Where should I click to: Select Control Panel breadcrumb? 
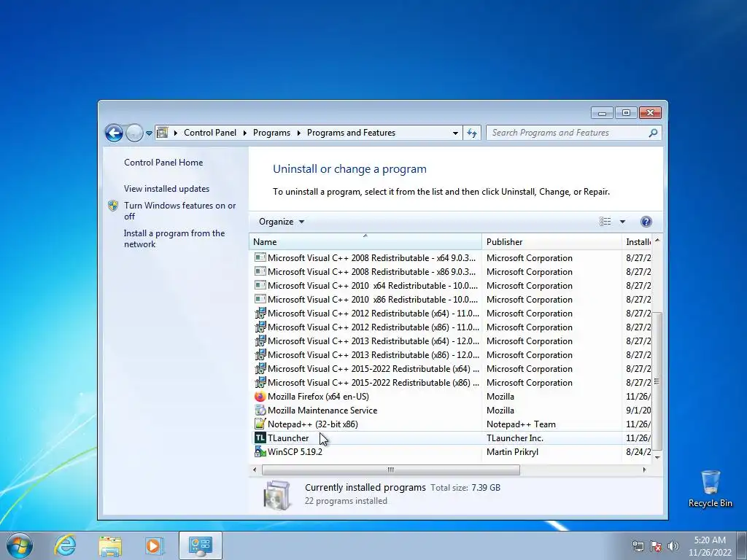click(209, 133)
